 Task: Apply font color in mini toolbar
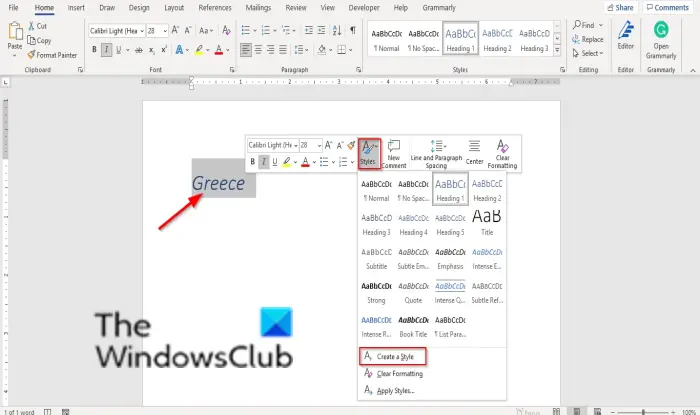pos(305,162)
